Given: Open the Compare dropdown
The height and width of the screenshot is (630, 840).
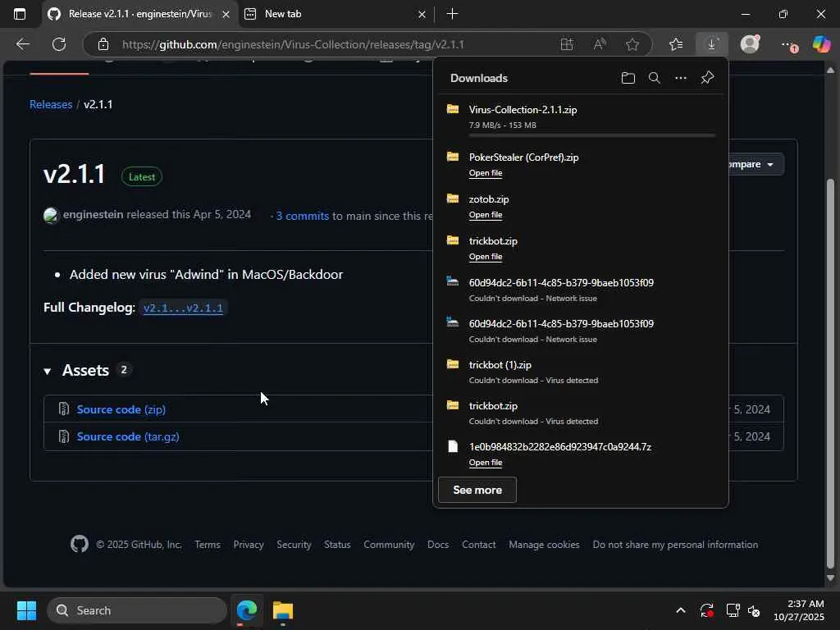Looking at the screenshot, I should 756,164.
